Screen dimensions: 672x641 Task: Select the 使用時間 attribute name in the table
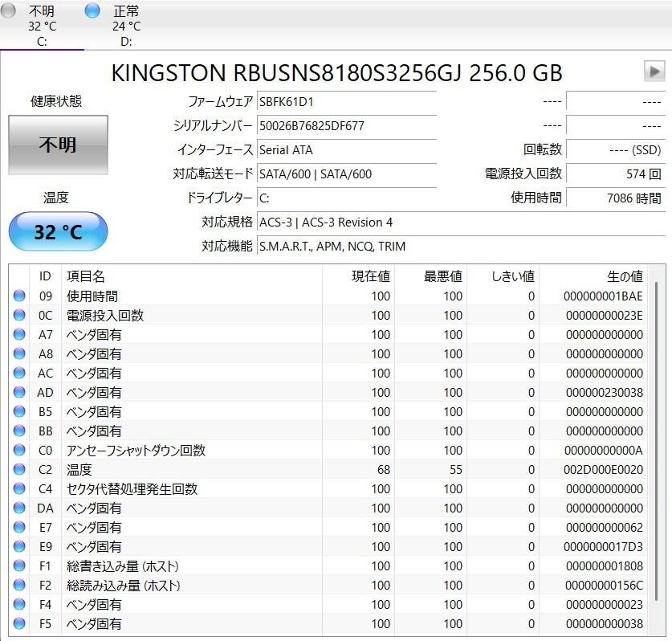(x=92, y=296)
